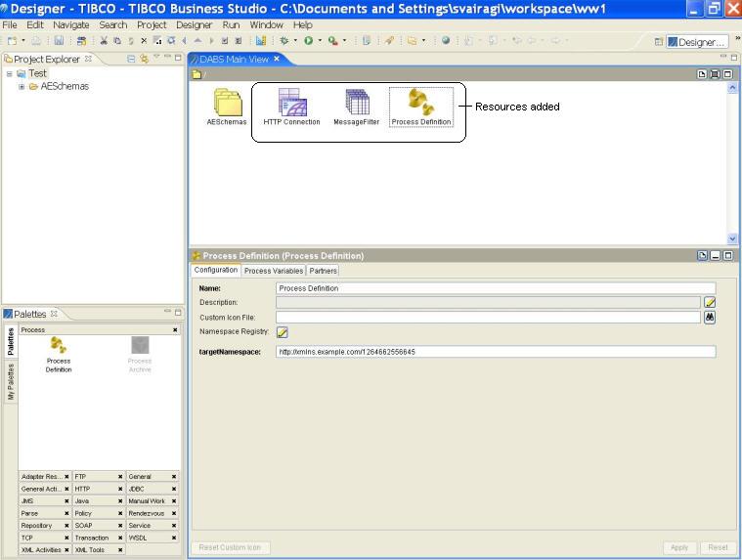Click the Reset button

pyautogui.click(x=718, y=547)
